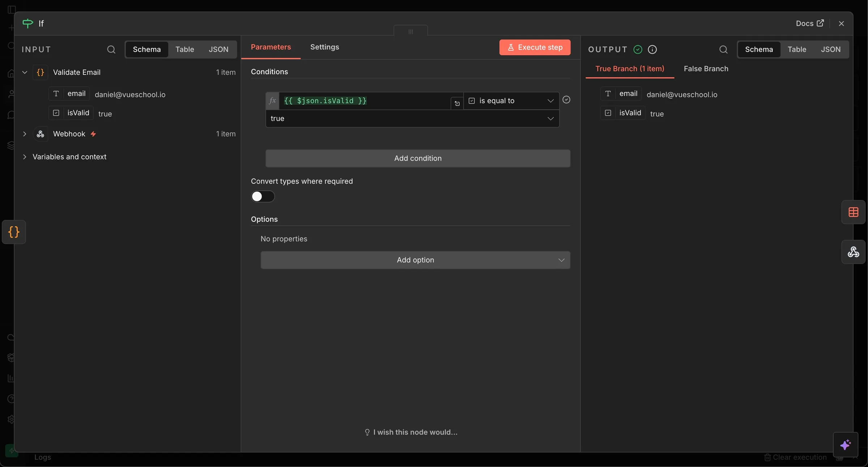Click the green output success checkmark
The image size is (868, 467).
point(638,49)
